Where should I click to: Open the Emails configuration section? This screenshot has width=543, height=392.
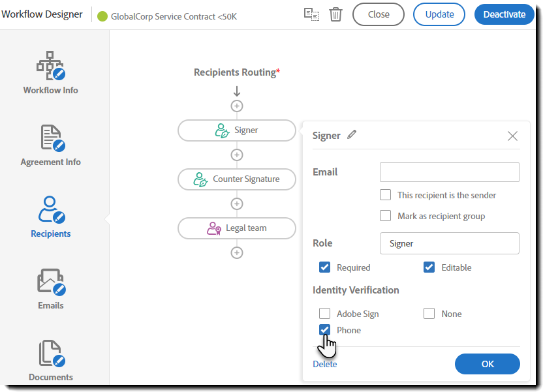click(x=50, y=287)
